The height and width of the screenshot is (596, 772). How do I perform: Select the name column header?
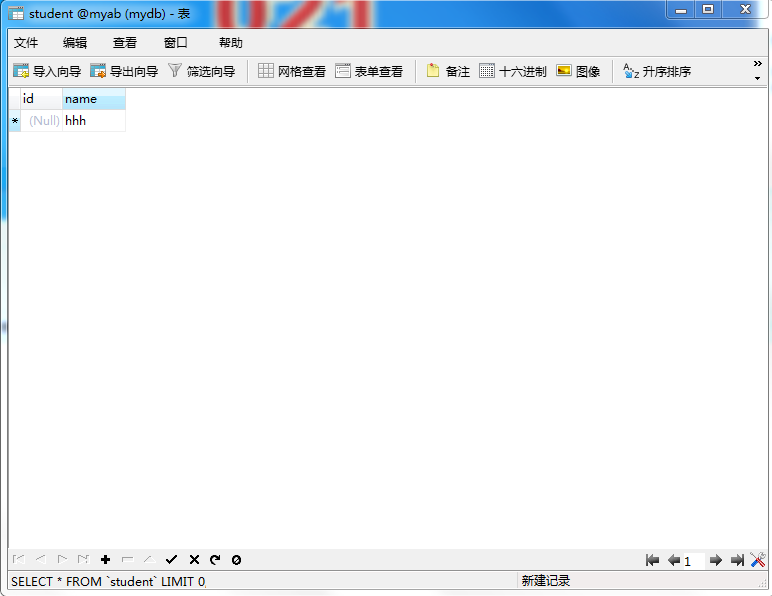coord(94,99)
